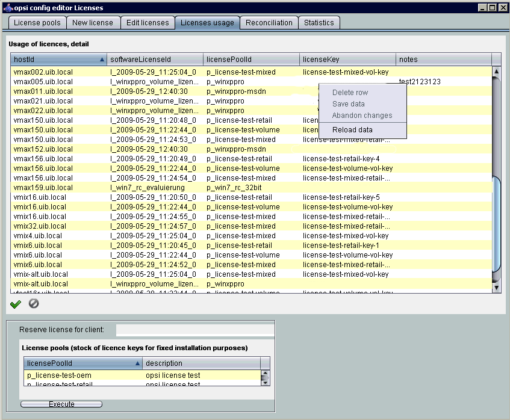Click notes cell test2123123

click(420, 82)
